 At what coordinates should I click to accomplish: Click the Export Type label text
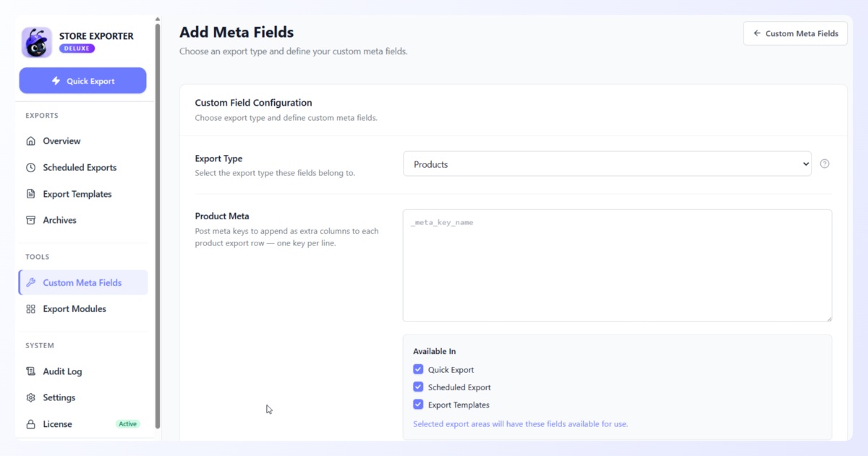point(218,159)
